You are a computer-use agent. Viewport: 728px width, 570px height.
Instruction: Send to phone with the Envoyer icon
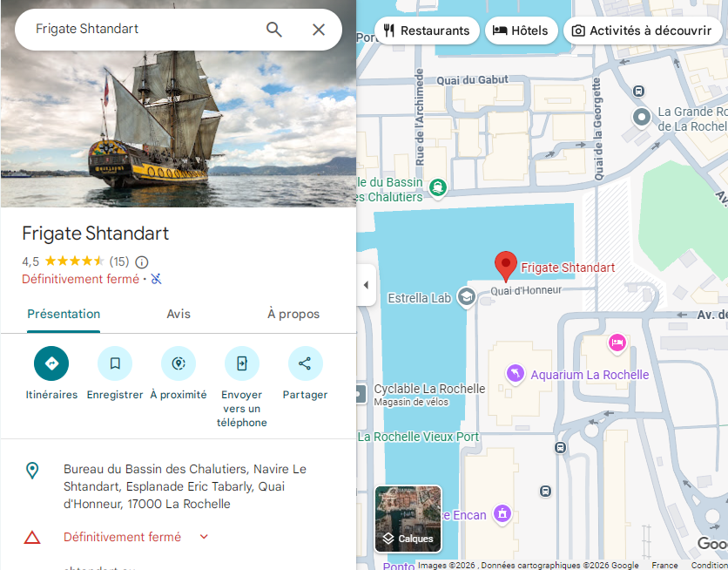(x=242, y=363)
